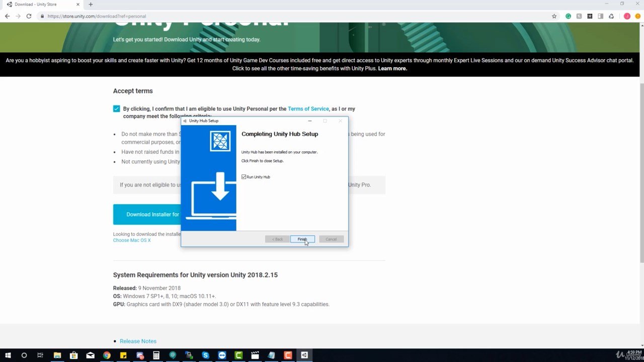Viewport: 644px width, 362px height.
Task: Uncheck the Accept terms confirmation checkbox
Action: [x=117, y=109]
